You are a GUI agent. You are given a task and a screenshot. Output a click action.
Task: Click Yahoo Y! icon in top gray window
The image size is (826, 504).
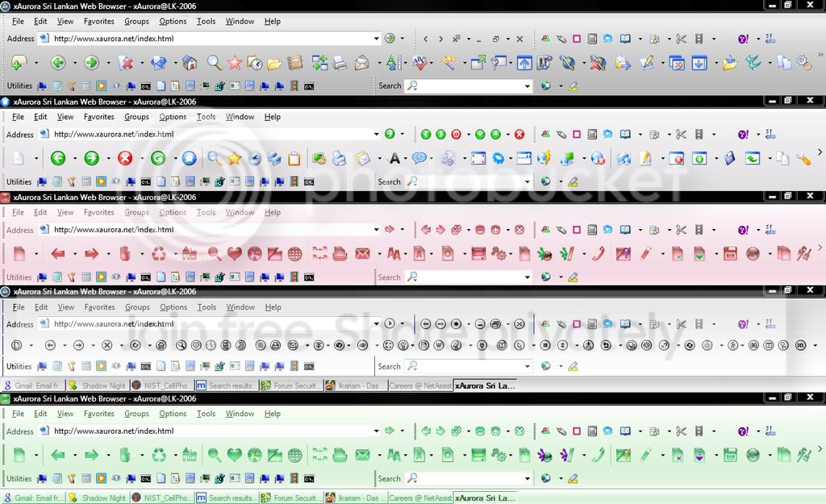click(x=743, y=39)
